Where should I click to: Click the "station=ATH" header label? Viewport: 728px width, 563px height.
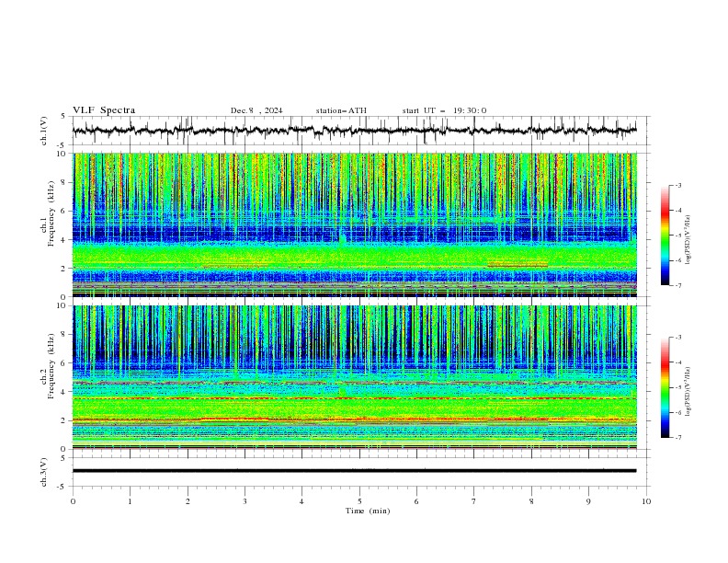coord(341,110)
